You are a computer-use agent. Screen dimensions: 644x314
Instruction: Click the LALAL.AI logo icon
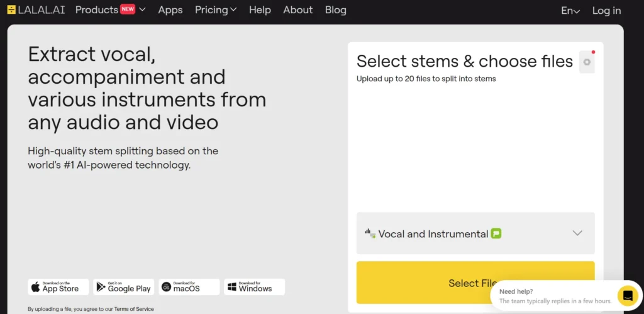[x=11, y=10]
